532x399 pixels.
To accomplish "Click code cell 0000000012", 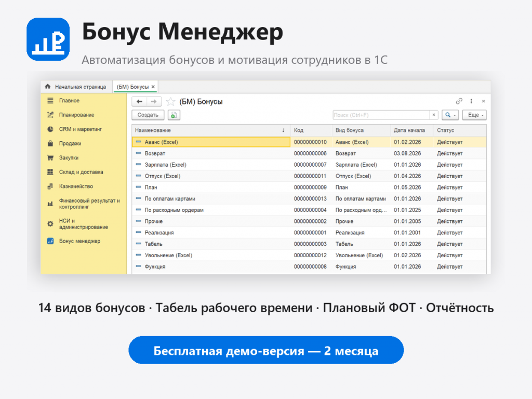I will pos(310,255).
